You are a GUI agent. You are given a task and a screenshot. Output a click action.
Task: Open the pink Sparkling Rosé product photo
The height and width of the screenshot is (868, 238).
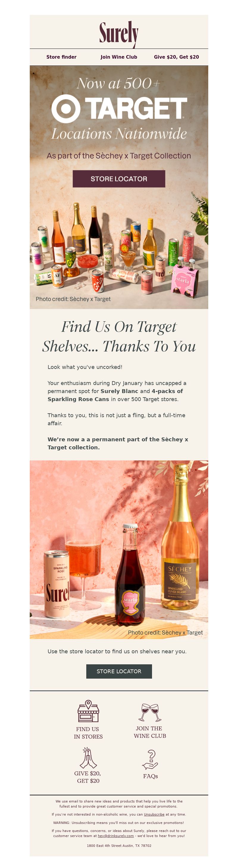tap(119, 550)
